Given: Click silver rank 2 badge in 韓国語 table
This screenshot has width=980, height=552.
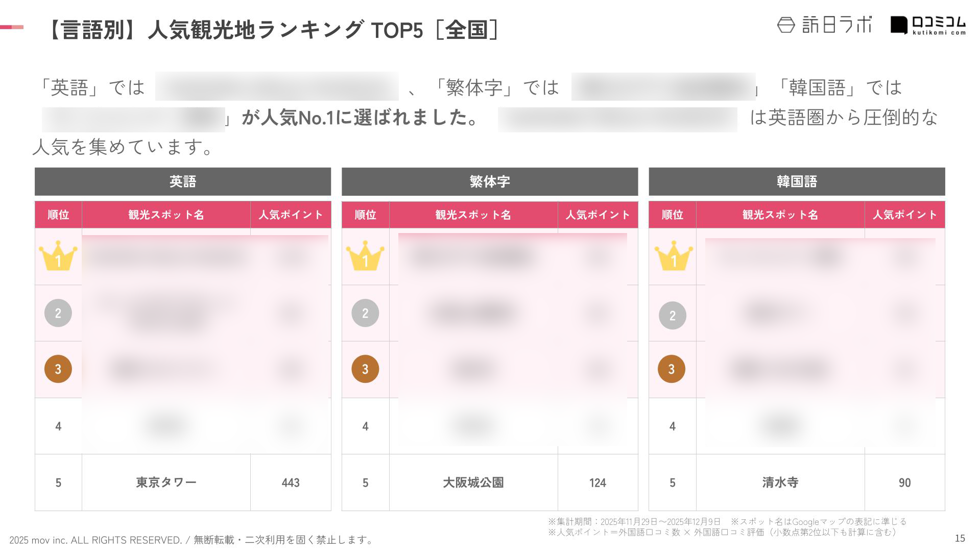Looking at the screenshot, I should (x=672, y=315).
